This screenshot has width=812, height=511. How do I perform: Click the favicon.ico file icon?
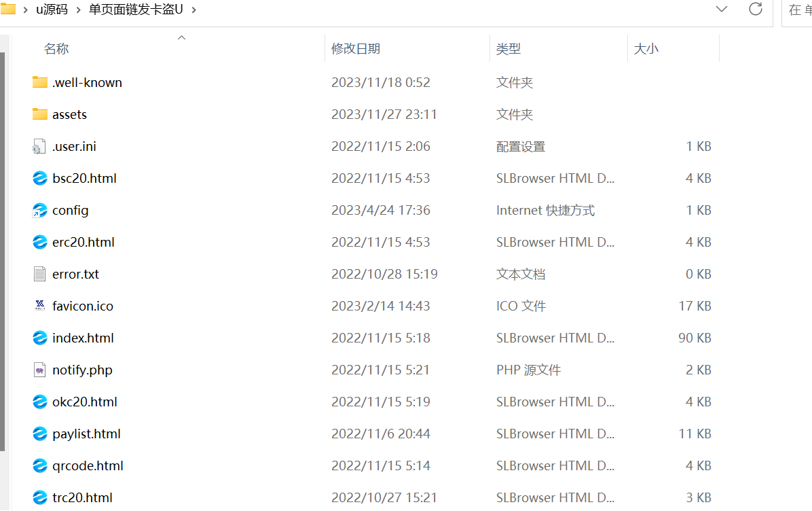(x=40, y=306)
